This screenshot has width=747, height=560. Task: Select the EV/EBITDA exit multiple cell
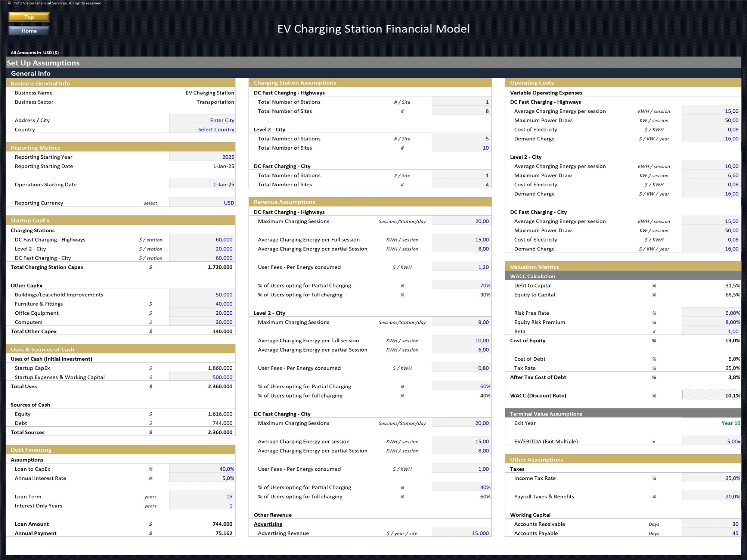pos(712,441)
